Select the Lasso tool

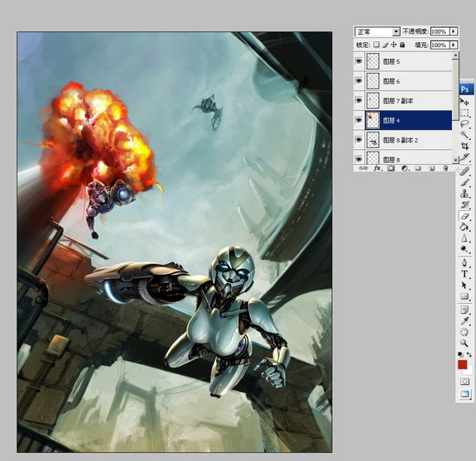point(464,123)
